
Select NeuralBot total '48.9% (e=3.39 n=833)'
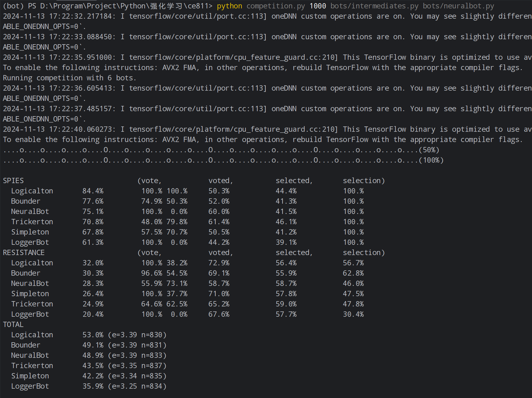point(124,355)
